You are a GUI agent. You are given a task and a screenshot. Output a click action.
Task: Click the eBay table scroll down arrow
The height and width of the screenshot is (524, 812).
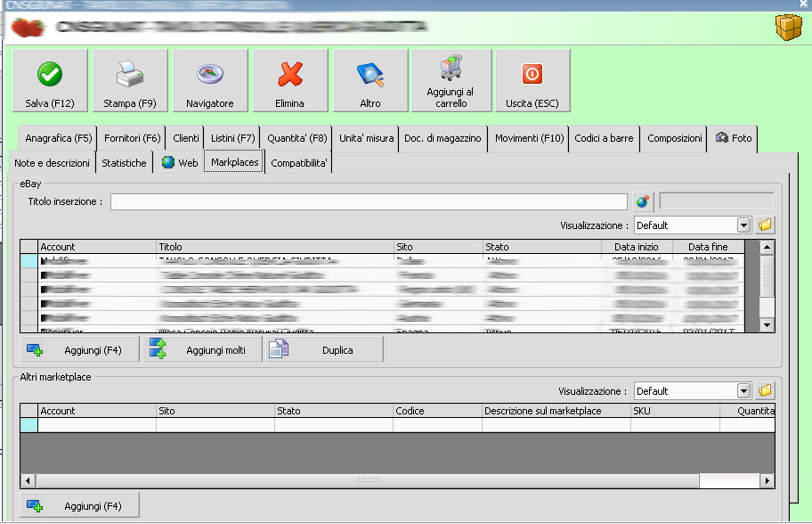pos(767,325)
